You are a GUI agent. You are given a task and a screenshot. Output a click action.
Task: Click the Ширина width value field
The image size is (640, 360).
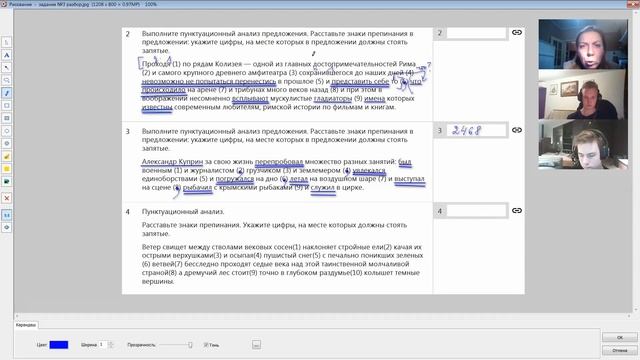tap(103, 345)
